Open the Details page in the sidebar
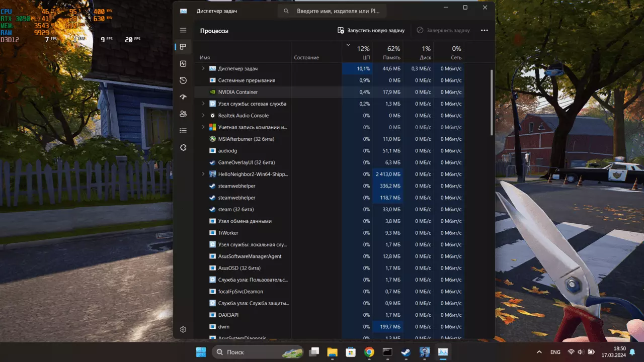The image size is (644, 362). pos(183,130)
